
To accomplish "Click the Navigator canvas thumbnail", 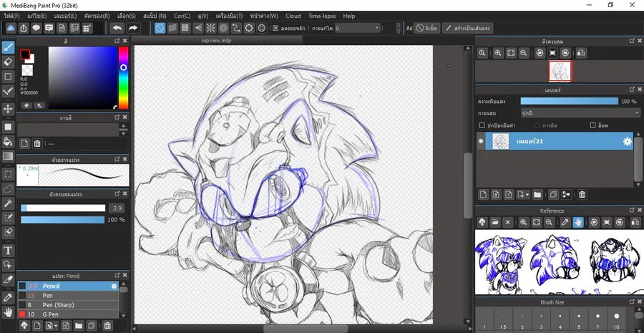I will coord(560,72).
